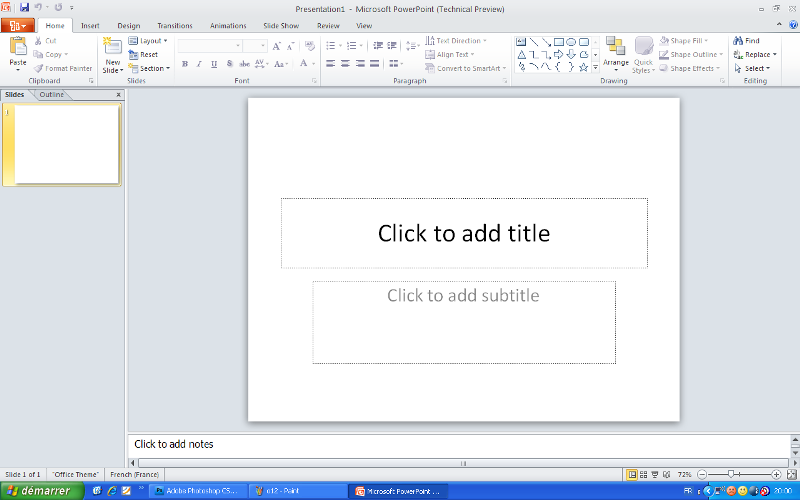Toggle Strikethrough formatting

coord(244,64)
